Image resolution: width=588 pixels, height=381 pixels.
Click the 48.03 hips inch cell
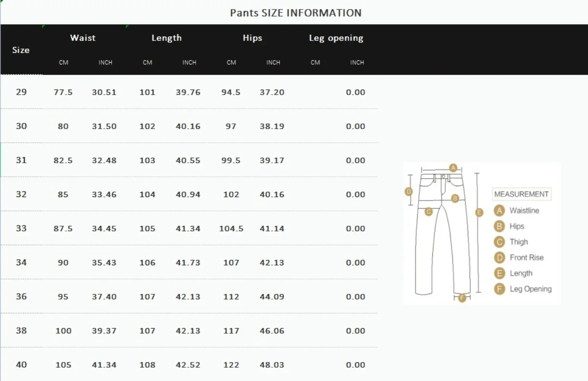[x=272, y=365]
